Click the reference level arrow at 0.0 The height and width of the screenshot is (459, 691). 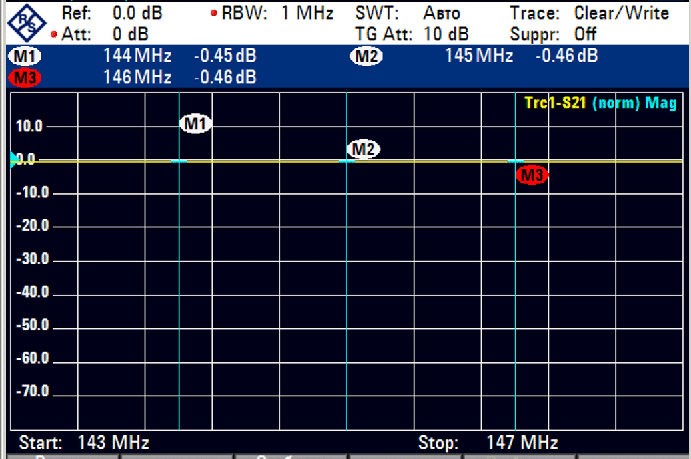point(13,160)
